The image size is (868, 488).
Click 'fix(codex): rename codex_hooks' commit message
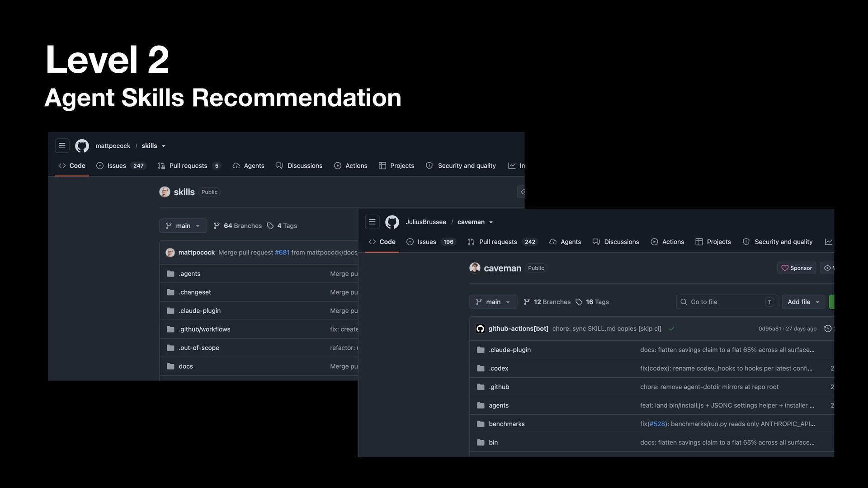726,368
